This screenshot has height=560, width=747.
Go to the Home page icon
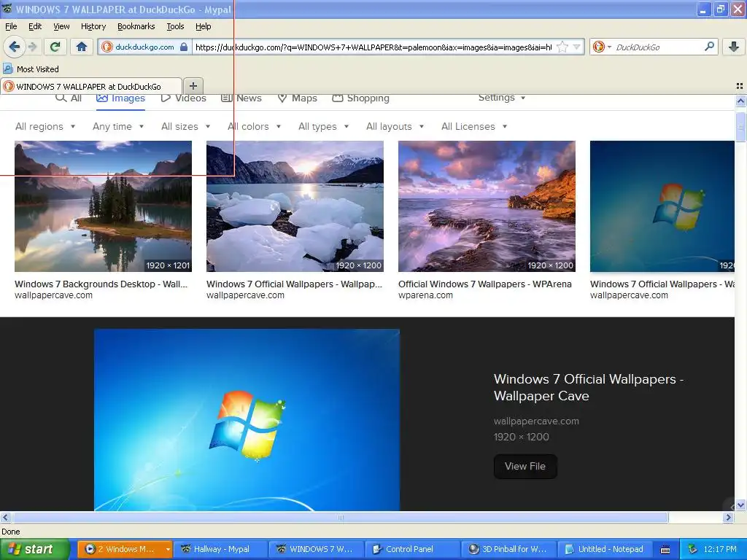click(x=82, y=47)
